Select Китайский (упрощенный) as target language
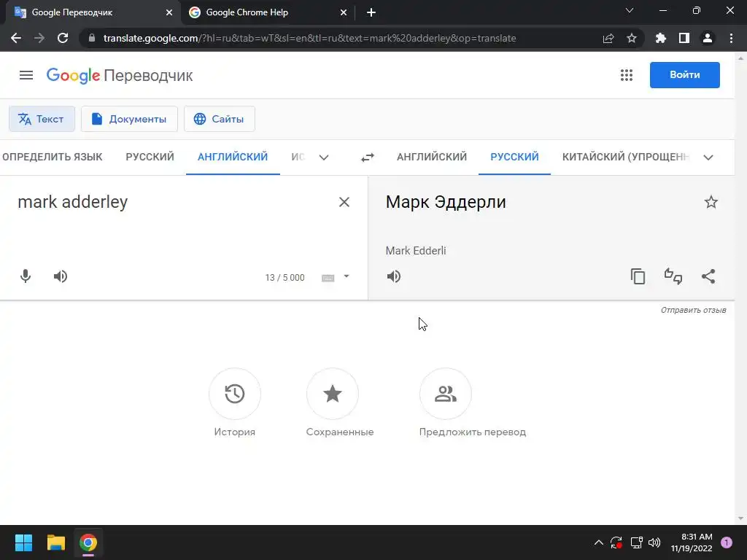The width and height of the screenshot is (747, 560). coord(625,157)
